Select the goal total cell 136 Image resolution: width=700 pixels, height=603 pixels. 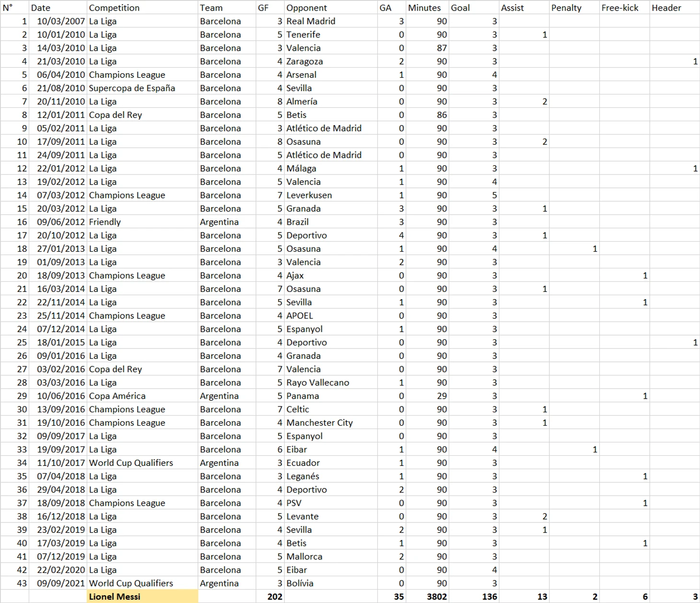(x=474, y=597)
